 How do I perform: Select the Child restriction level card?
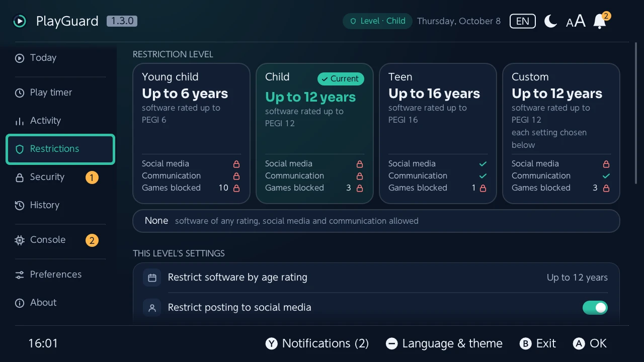(x=314, y=134)
